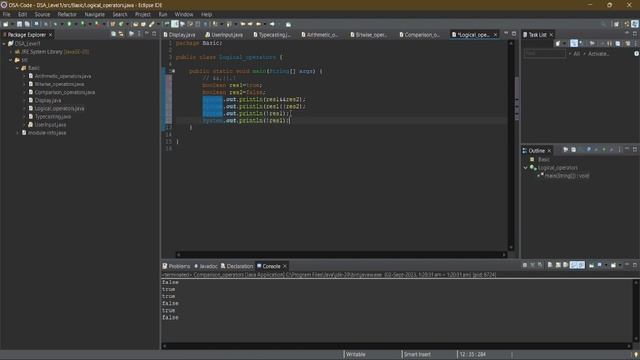This screenshot has height=360, width=640.
Task: Click Remove All Terminated Launches in Console
Action: 540,265
